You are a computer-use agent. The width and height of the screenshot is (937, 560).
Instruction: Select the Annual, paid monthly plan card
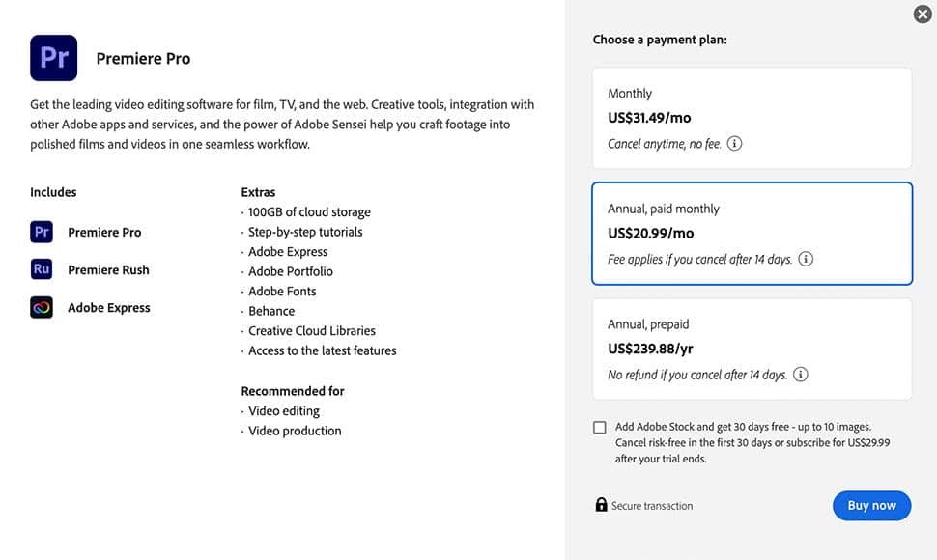pyautogui.click(x=752, y=234)
